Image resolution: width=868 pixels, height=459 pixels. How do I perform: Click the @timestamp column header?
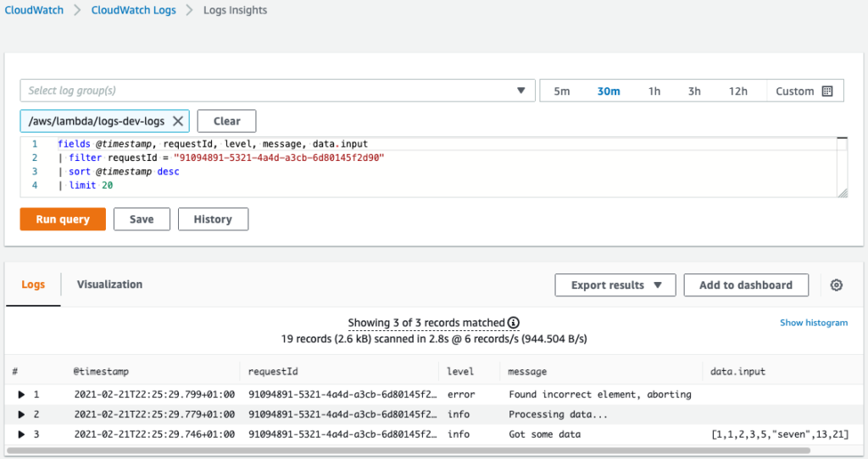[x=102, y=371]
